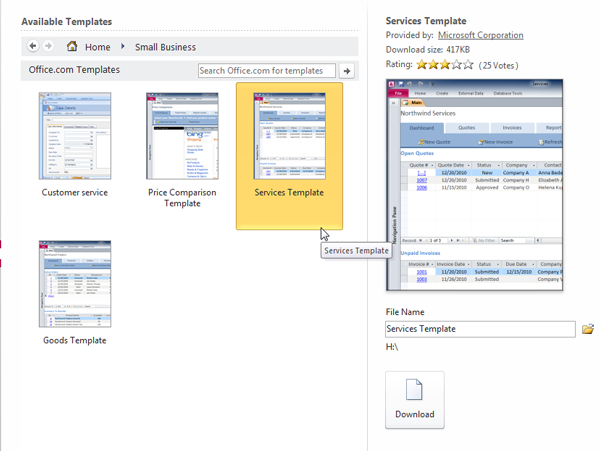Click the H:\ path text
The image size is (600, 451).
392,347
